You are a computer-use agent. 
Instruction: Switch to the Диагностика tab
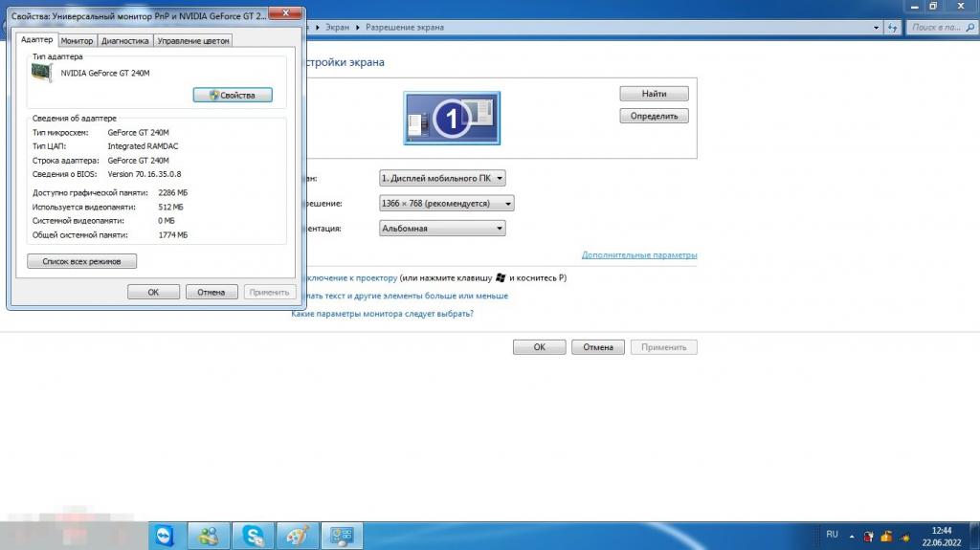pyautogui.click(x=125, y=41)
